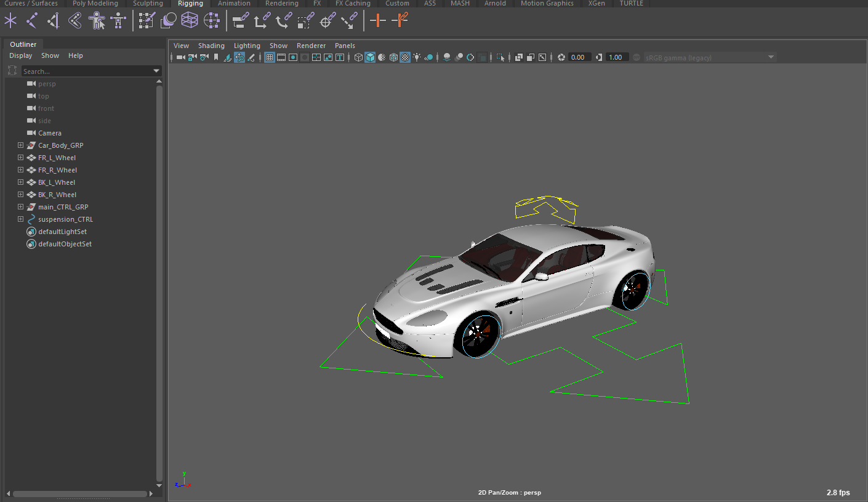Viewport: 868px width, 502px height.
Task: Open the Outliner Display menu
Action: point(20,55)
